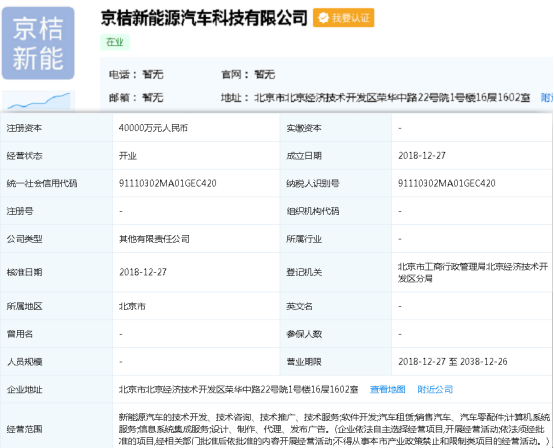Click 公司类型 value 其他有限责任公司
This screenshot has width=554, height=448.
[x=154, y=239]
